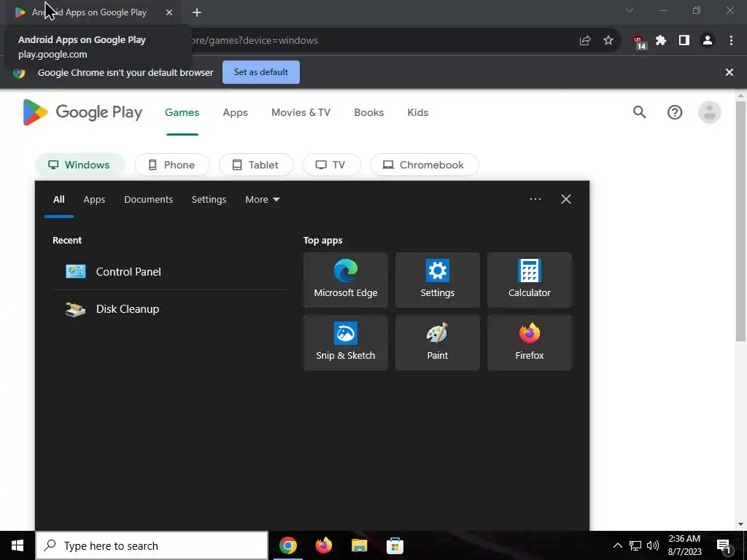
Task: Open Disk Cleanup from Recent list
Action: pyautogui.click(x=169, y=309)
